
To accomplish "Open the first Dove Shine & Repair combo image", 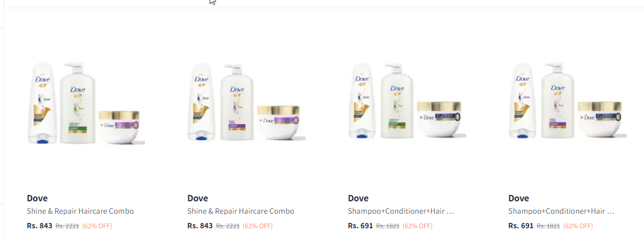I will click(86, 103).
